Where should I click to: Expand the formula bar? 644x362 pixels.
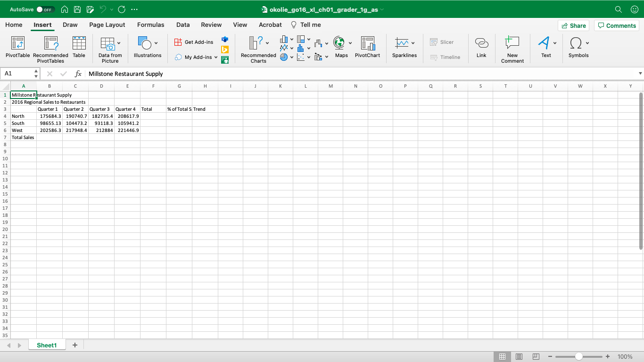640,74
